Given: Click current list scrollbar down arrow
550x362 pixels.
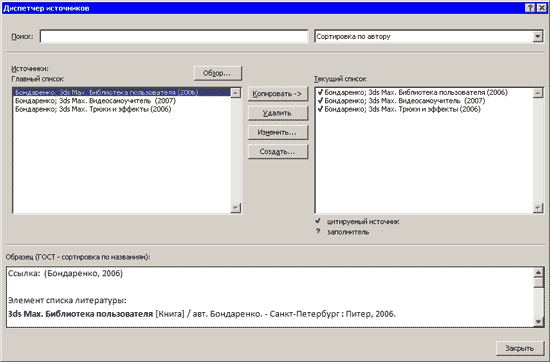Looking at the screenshot, I should pyautogui.click(x=537, y=208).
